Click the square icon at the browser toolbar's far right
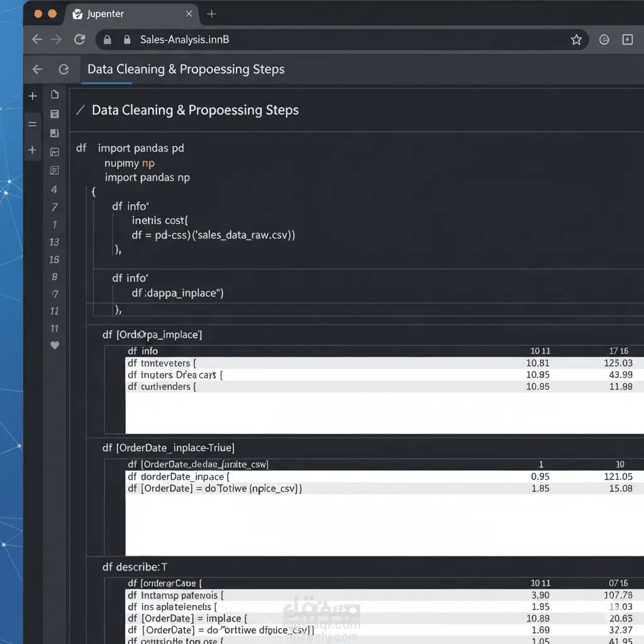The height and width of the screenshot is (644, 644). 628,40
